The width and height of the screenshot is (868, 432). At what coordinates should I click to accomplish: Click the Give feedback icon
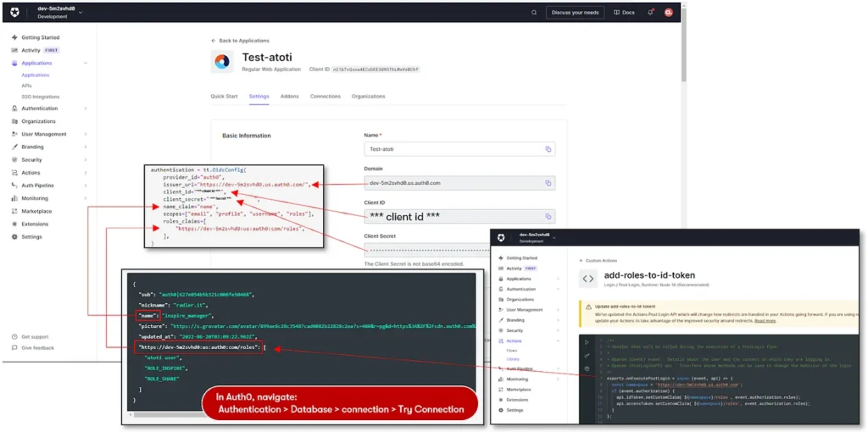click(15, 348)
